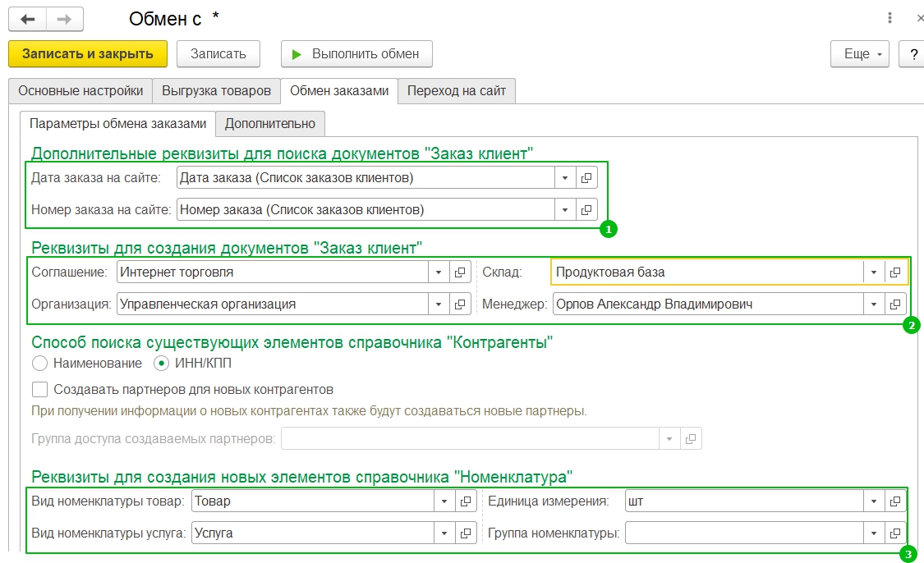Click open icon next to Менеджер field

click(895, 304)
